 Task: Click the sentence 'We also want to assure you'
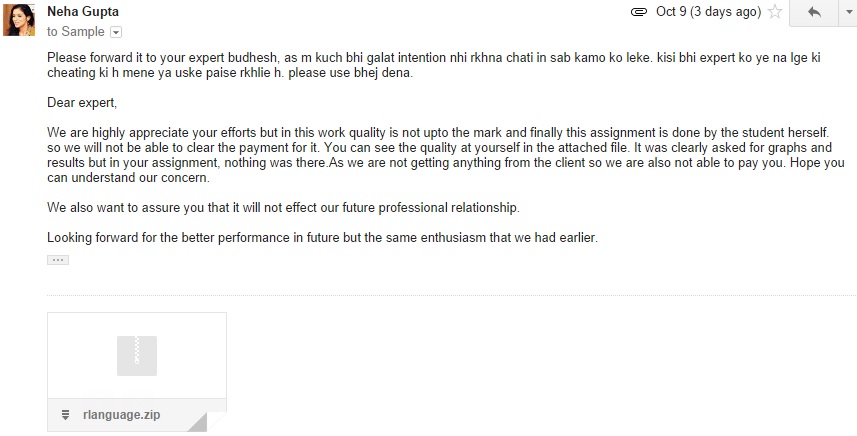point(283,207)
